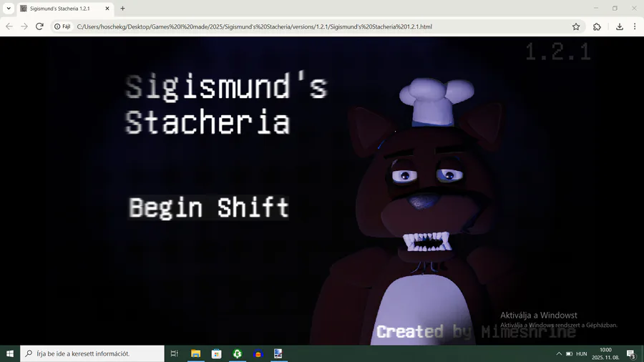Close the Sigismund's Stacheria tab
Viewport: 644px width, 362px height.
[x=107, y=9]
